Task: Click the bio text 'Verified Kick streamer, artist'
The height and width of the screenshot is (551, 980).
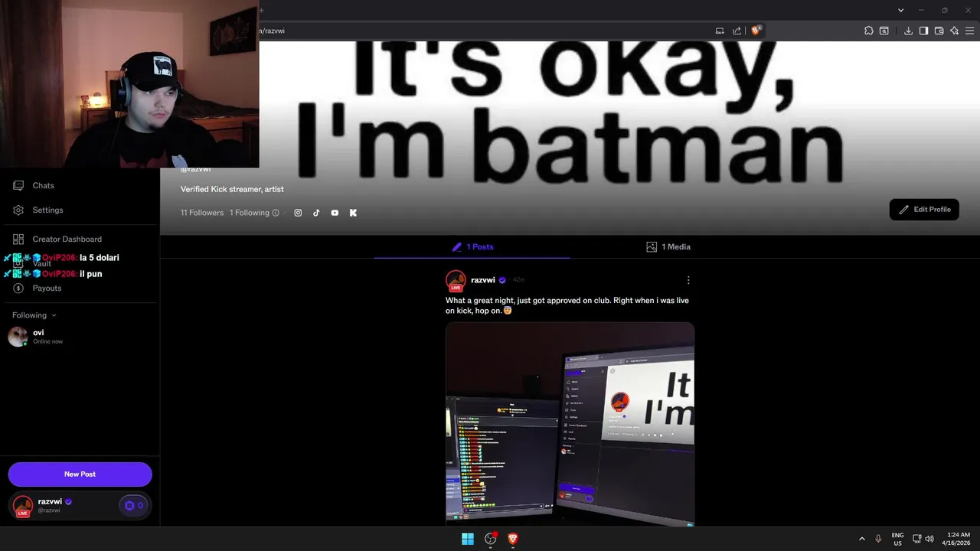Action: tap(232, 189)
